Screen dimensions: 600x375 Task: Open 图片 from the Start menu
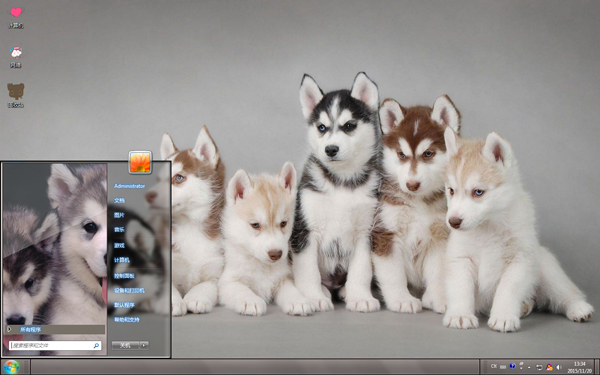point(119,215)
